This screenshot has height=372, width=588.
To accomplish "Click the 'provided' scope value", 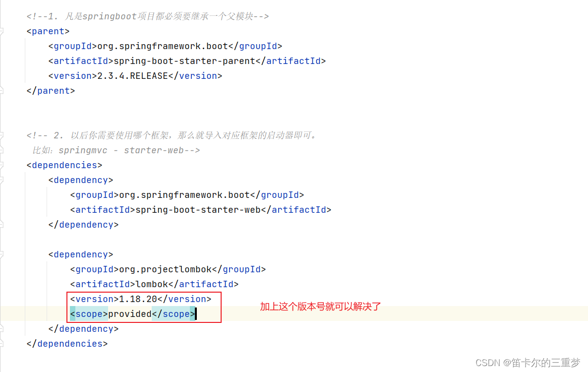I will tap(130, 314).
